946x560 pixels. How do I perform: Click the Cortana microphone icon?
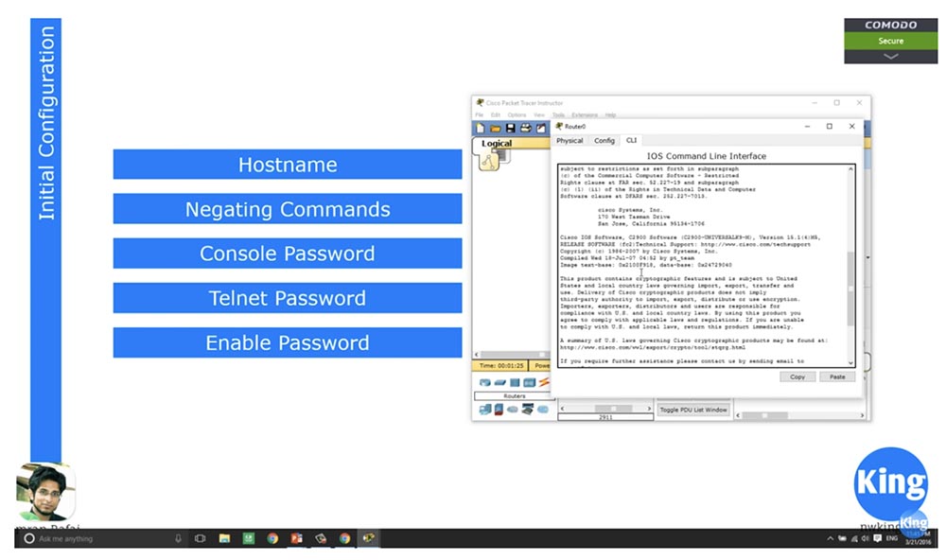(178, 538)
